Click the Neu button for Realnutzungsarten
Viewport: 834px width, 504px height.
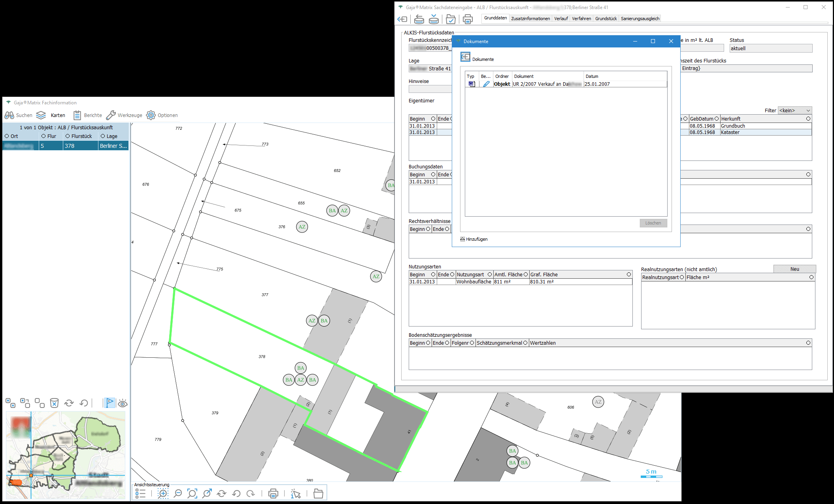click(x=794, y=269)
